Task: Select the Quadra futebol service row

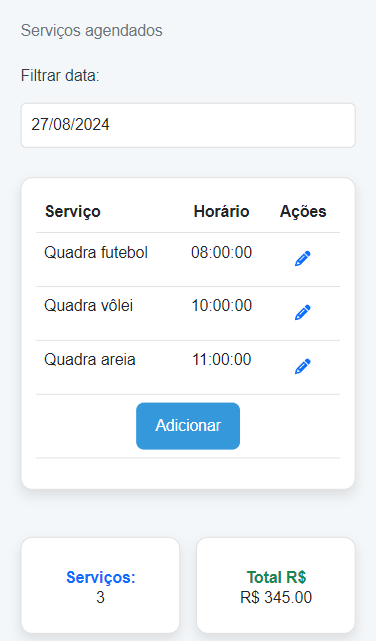Action: click(188, 260)
